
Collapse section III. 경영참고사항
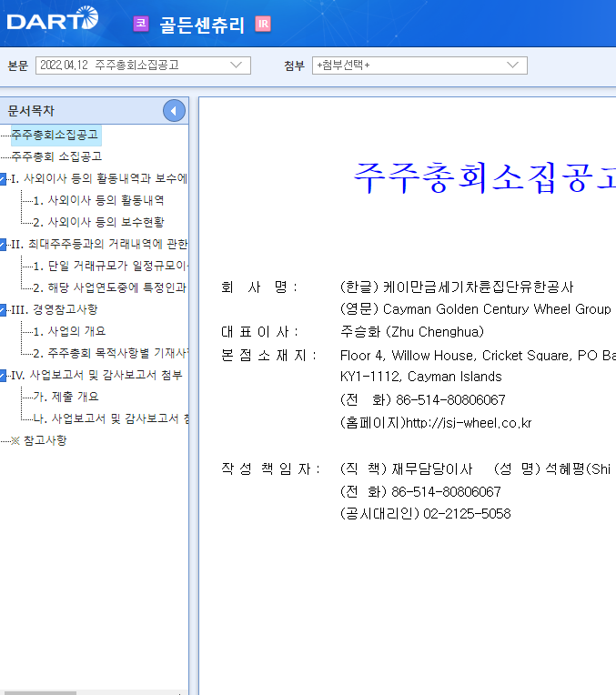tap(3, 310)
